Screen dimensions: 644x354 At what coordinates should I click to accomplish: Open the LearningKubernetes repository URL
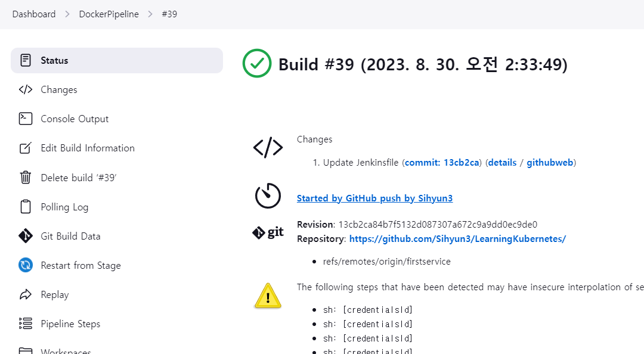[457, 238]
